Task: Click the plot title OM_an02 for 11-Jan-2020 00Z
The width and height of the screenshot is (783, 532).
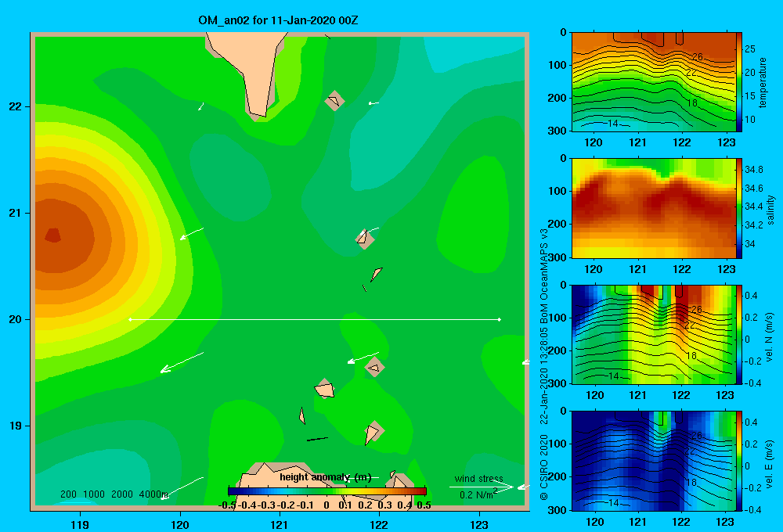Action: (x=278, y=20)
